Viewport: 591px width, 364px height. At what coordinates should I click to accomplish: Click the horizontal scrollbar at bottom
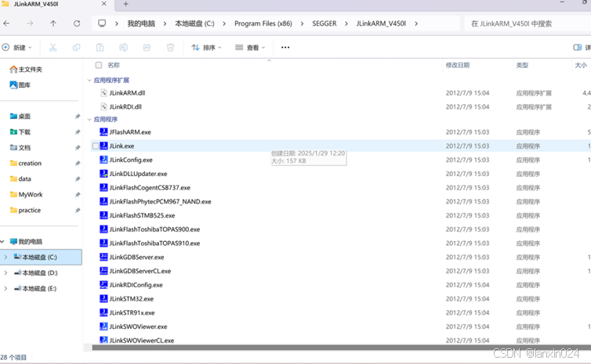click(341, 348)
